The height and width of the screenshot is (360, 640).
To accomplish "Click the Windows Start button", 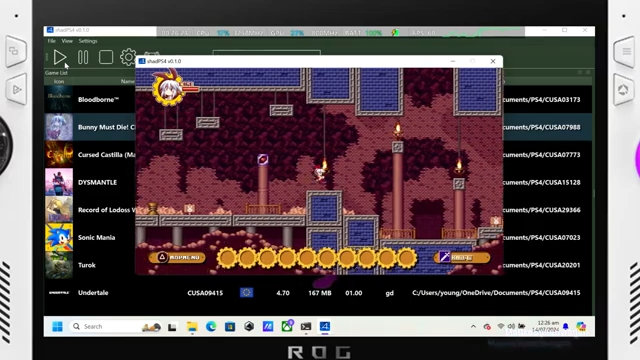I will 58,327.
